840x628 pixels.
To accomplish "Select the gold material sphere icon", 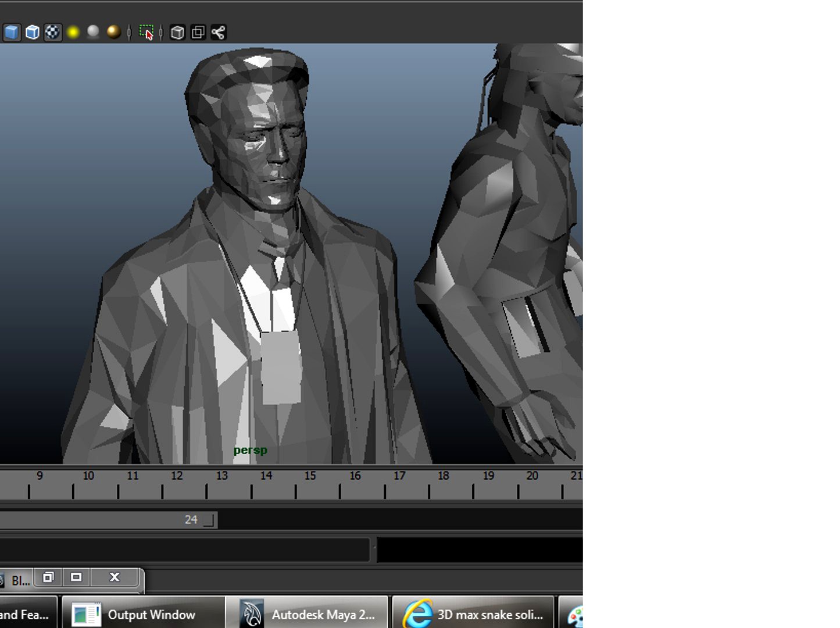I will tap(113, 32).
